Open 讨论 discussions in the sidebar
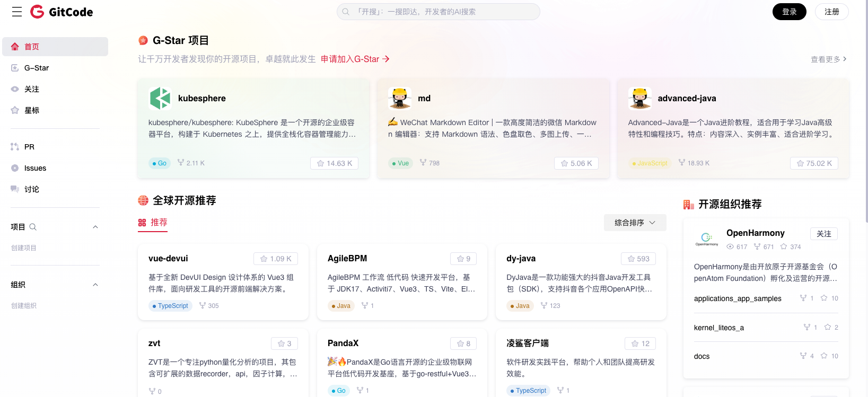Screen dimensions: 868x397 (x=31, y=189)
